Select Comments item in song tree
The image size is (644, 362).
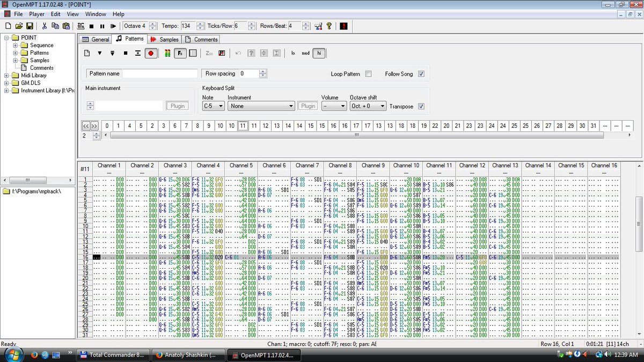(x=41, y=68)
